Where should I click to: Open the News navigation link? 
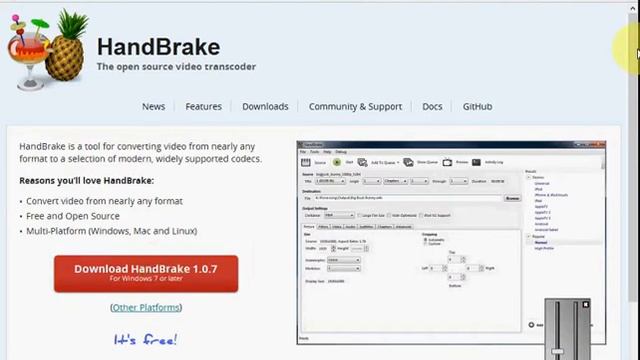(153, 107)
